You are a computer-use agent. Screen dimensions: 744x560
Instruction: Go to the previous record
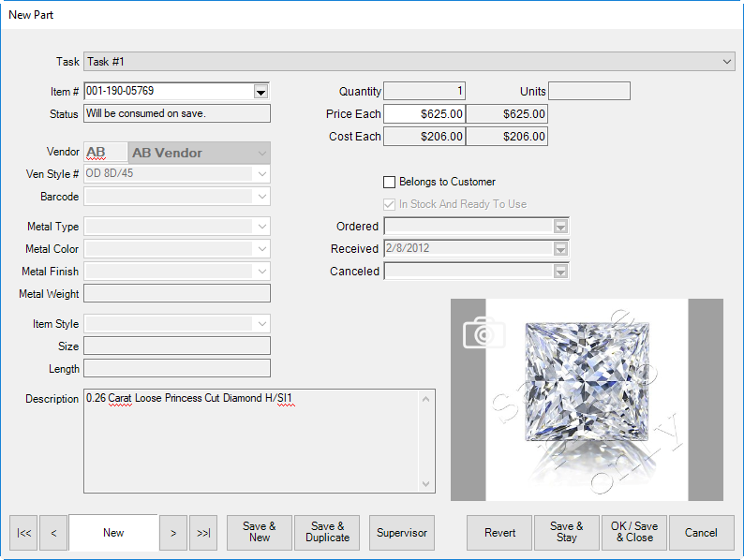[53, 533]
